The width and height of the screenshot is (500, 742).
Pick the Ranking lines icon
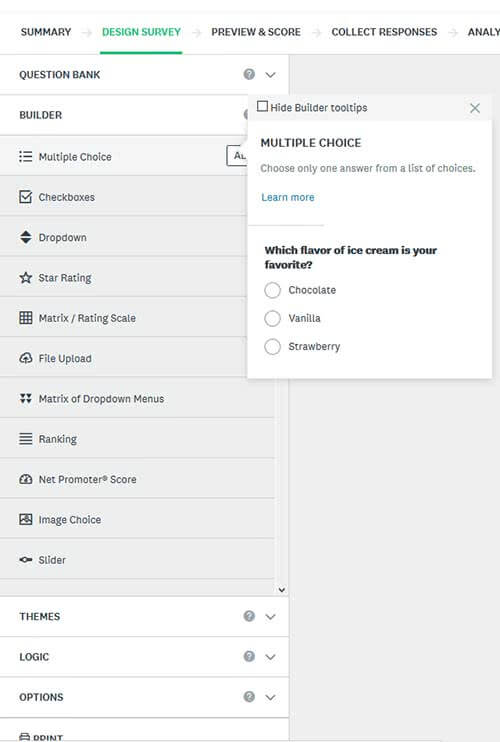pyautogui.click(x=26, y=439)
